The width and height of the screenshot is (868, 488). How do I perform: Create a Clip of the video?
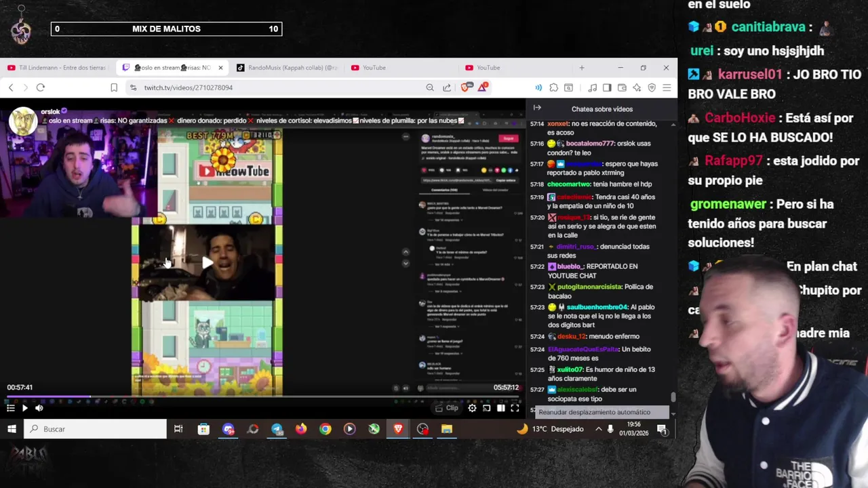(x=447, y=408)
